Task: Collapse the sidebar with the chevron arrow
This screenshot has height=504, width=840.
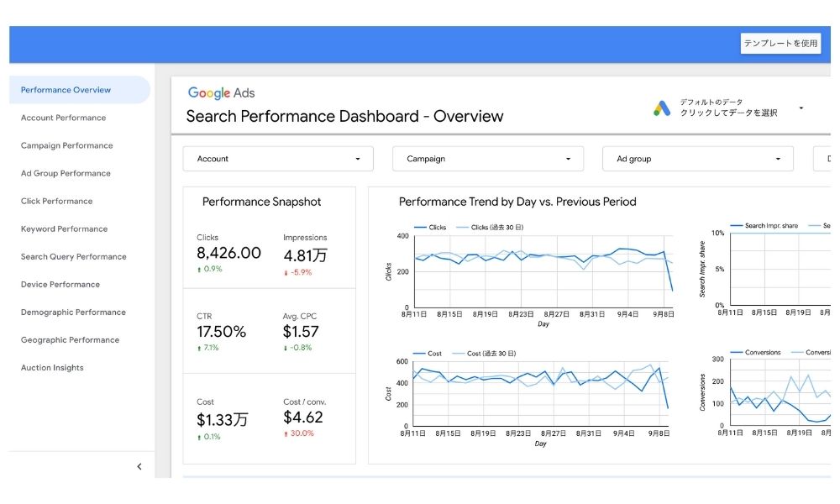Action: click(x=139, y=466)
